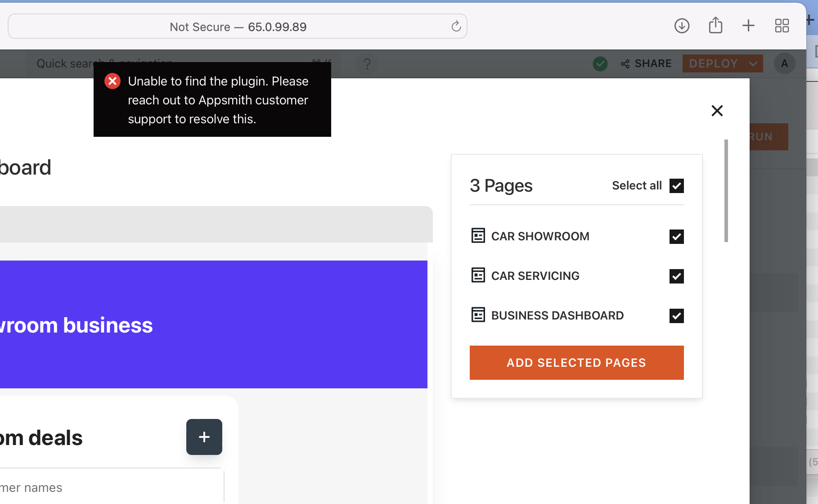Click the CAR SERVICING label
Viewport: 818px width, 504px height.
pyautogui.click(x=535, y=276)
